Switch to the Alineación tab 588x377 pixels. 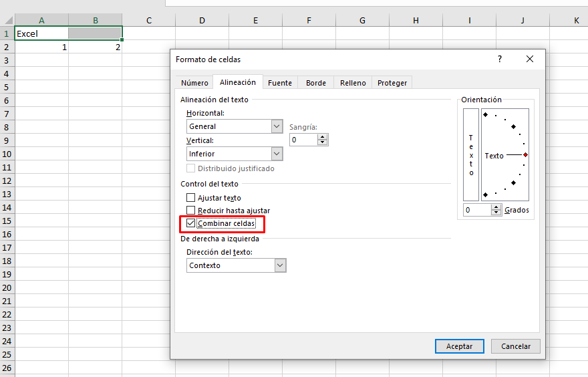(238, 82)
